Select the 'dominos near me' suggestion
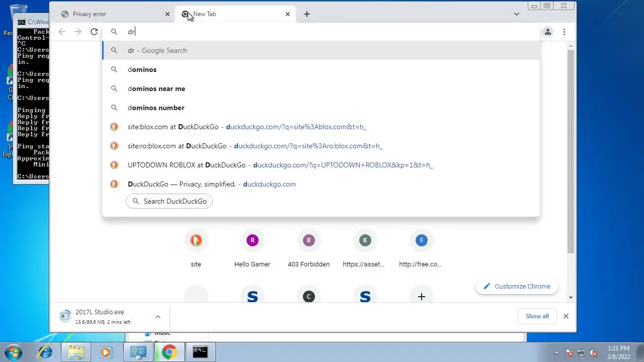This screenshot has width=644, height=362. click(321, 88)
